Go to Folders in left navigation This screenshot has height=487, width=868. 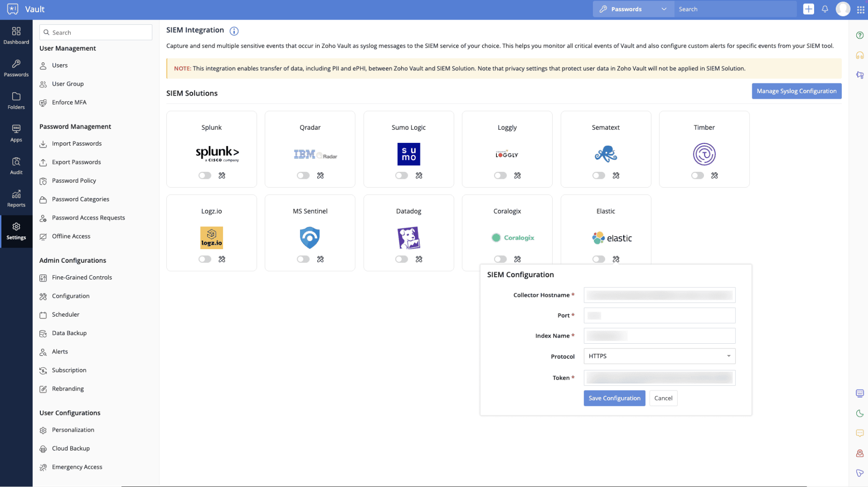[x=16, y=101]
